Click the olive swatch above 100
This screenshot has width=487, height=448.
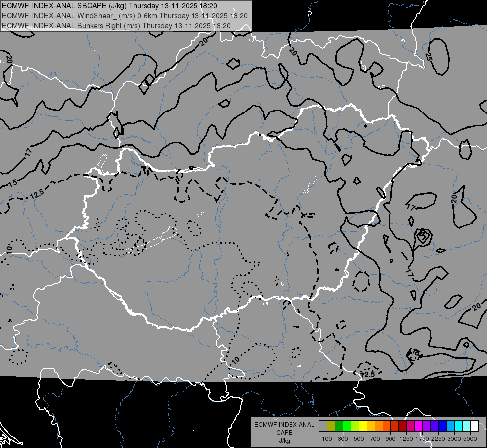click(x=331, y=426)
